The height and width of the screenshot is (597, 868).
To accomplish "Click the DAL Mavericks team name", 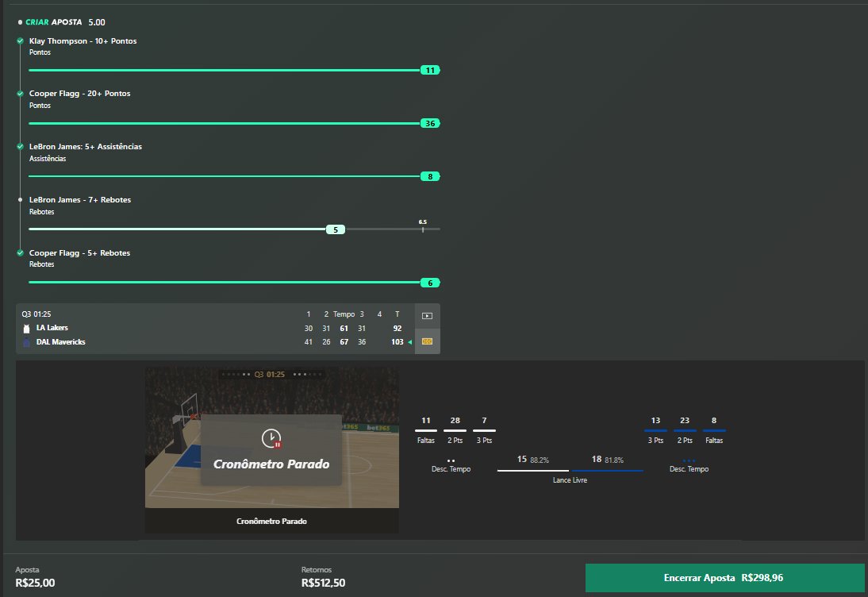I will (x=61, y=342).
